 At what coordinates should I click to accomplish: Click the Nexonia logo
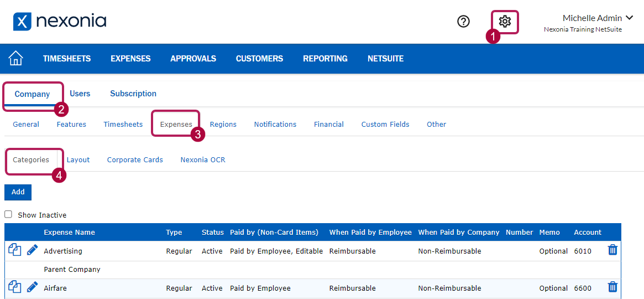pos(60,22)
